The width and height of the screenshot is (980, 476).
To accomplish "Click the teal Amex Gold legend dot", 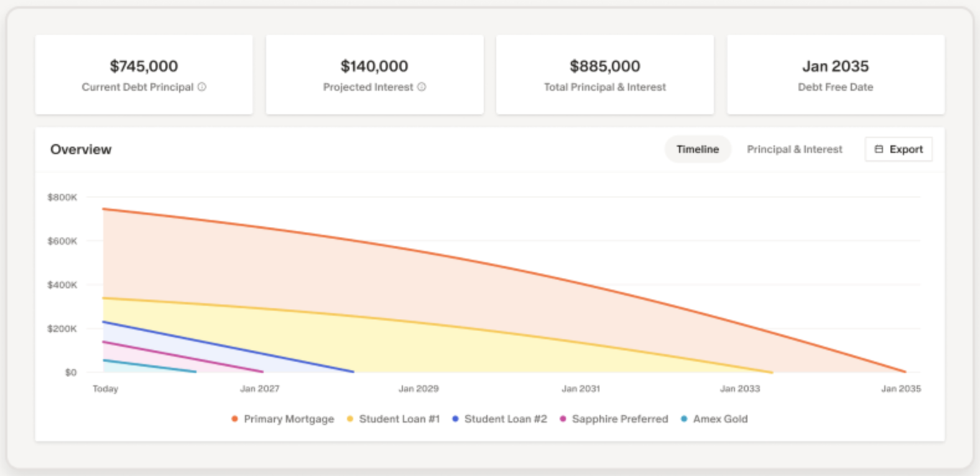I will pos(684,419).
